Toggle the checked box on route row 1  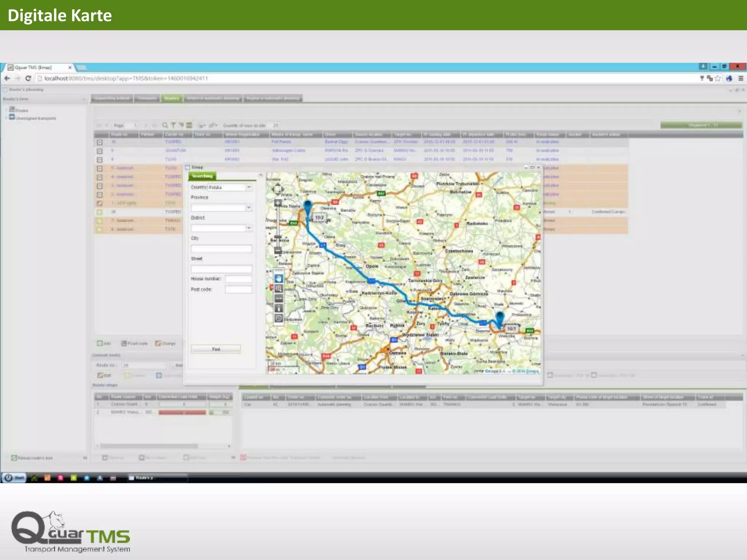click(x=100, y=203)
